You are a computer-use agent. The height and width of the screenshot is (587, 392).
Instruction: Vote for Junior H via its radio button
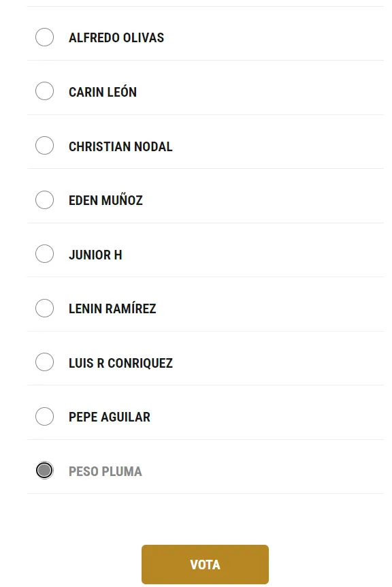pyautogui.click(x=45, y=254)
